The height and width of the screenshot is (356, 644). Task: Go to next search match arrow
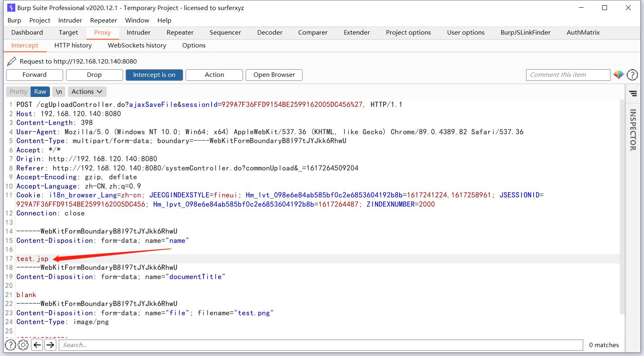[50, 345]
